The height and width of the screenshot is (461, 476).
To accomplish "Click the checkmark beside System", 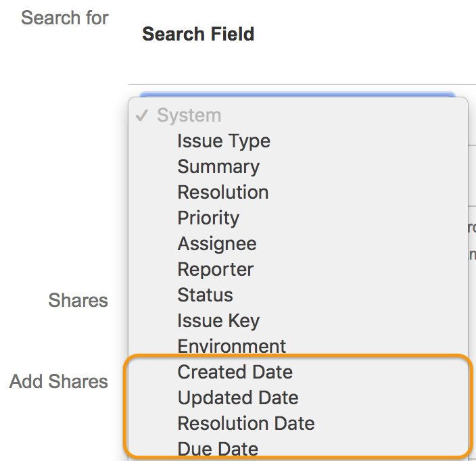I will click(x=142, y=116).
